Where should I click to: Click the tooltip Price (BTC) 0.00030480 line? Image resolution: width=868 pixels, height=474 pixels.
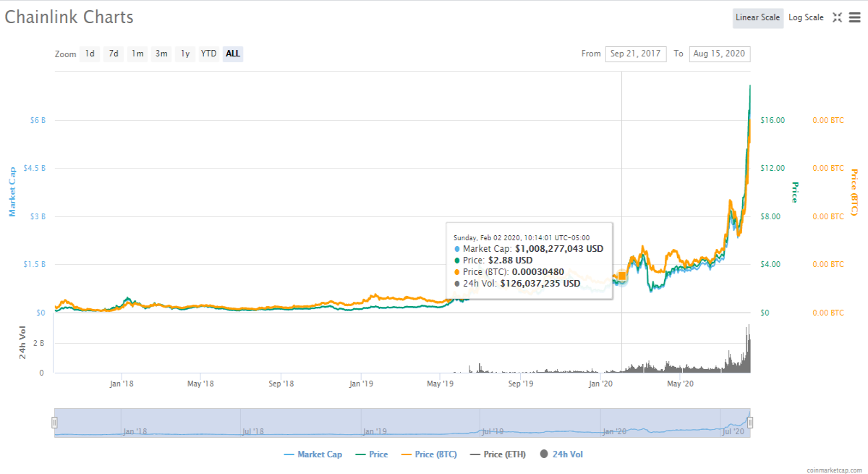click(509, 272)
